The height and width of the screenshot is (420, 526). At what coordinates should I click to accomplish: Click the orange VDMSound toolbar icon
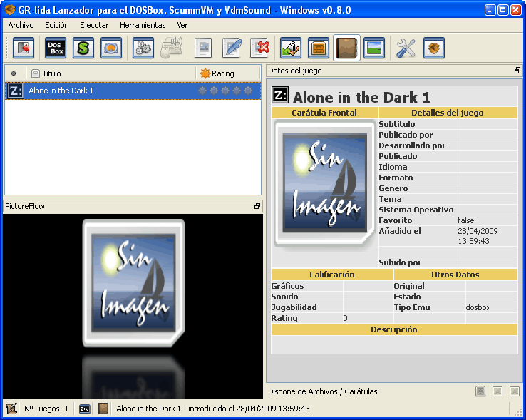[111, 48]
